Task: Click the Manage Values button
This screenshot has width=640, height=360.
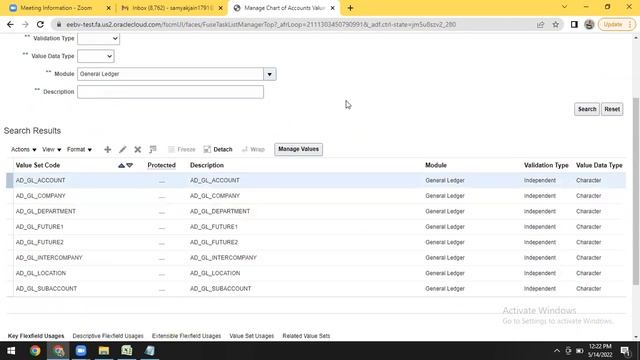Action: click(298, 149)
